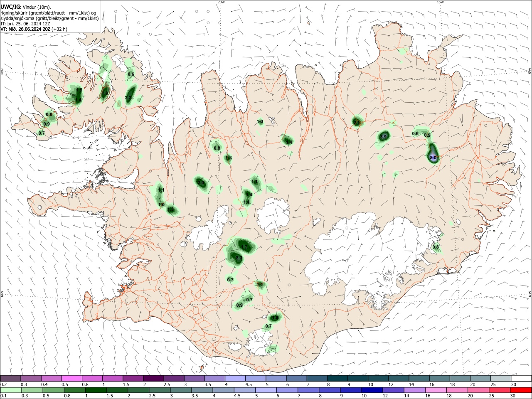Image resolution: width=532 pixels, height=399 pixels.
Task: Select the 2.0 precipitation label on the map
Action: [x=201, y=183]
